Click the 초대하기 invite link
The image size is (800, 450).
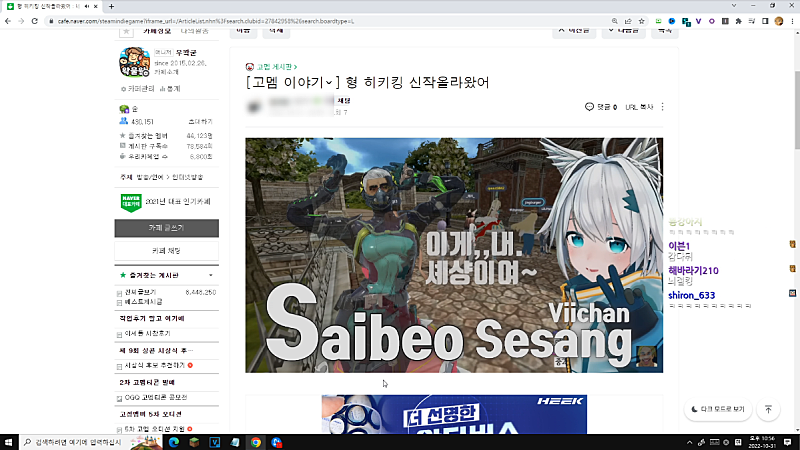201,122
